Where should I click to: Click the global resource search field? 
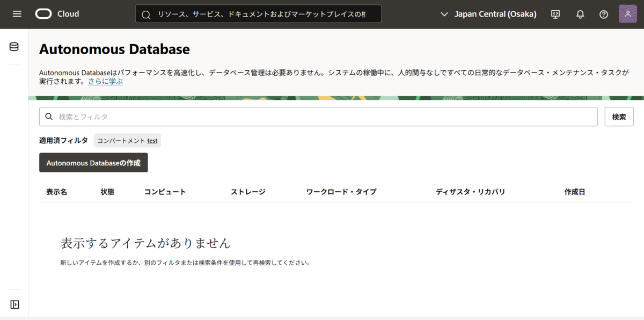coord(258,14)
